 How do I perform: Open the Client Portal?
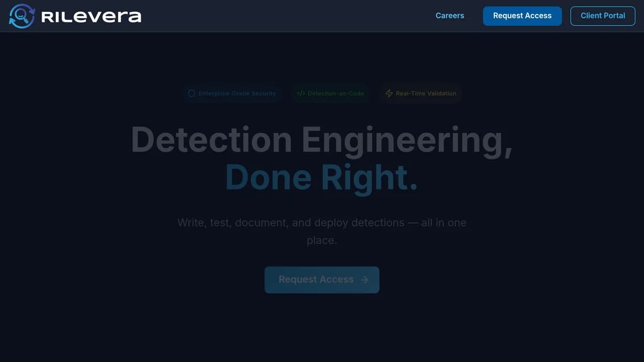click(603, 16)
